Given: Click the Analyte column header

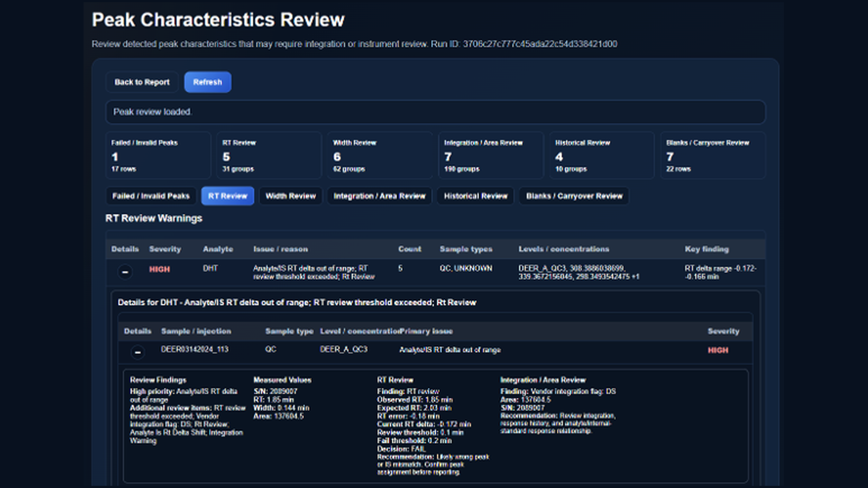Looking at the screenshot, I should 218,249.
